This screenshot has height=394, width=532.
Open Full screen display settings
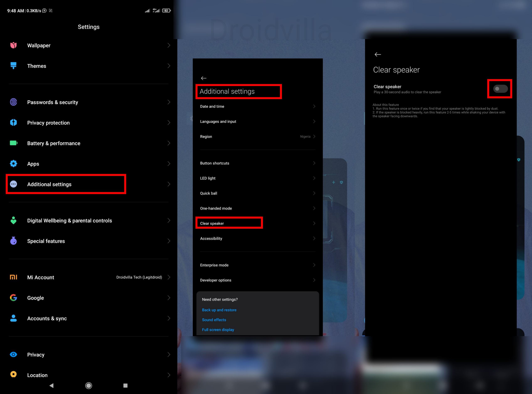[218, 329]
